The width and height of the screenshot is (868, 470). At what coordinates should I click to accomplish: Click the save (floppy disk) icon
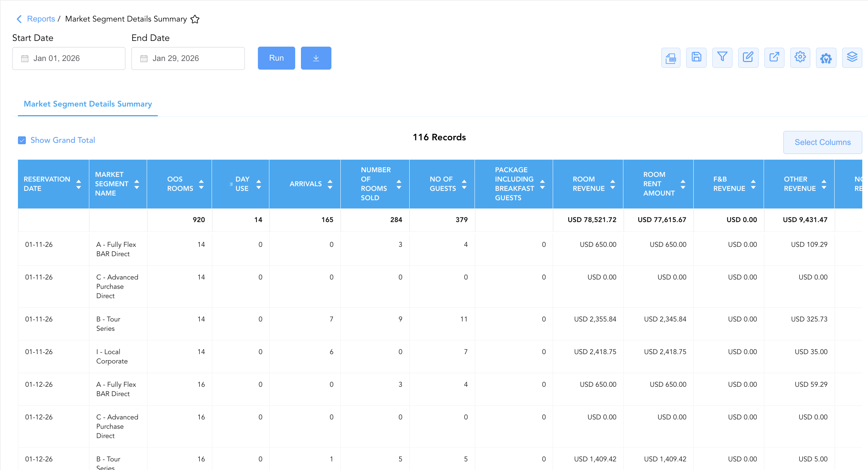coord(696,58)
